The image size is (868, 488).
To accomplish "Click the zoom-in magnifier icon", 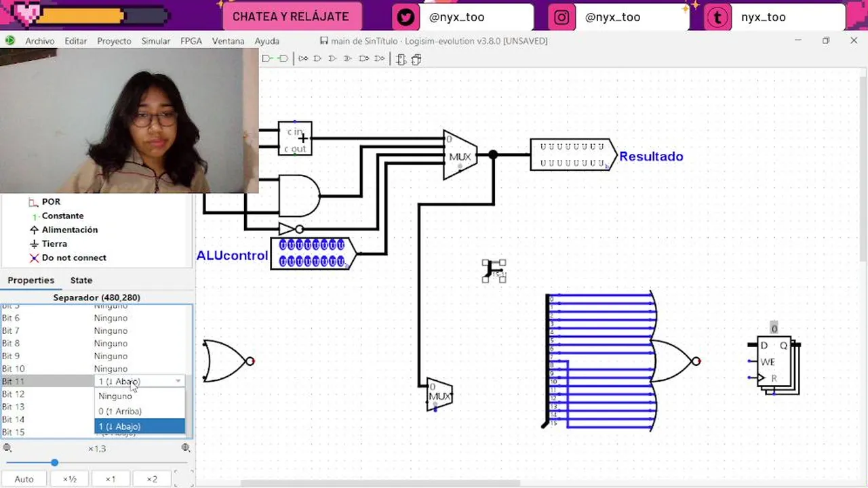I will click(186, 448).
